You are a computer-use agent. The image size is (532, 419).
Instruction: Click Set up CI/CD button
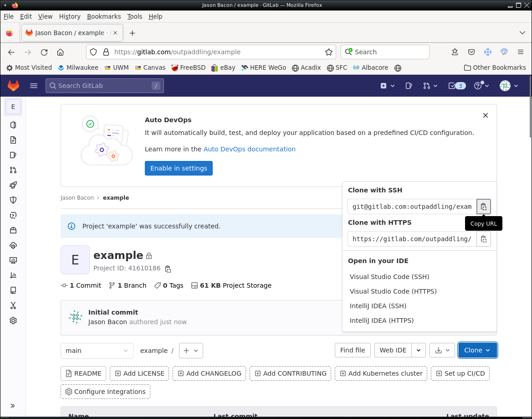point(460,373)
